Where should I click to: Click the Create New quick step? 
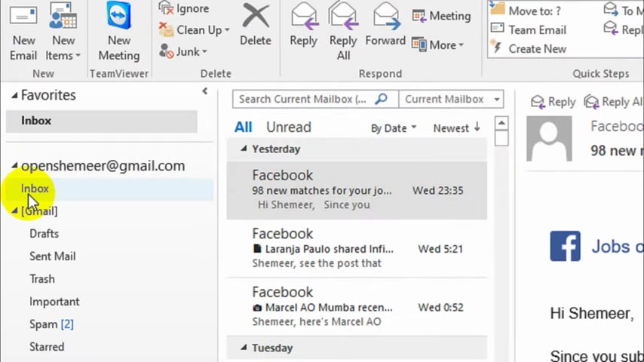point(529,49)
